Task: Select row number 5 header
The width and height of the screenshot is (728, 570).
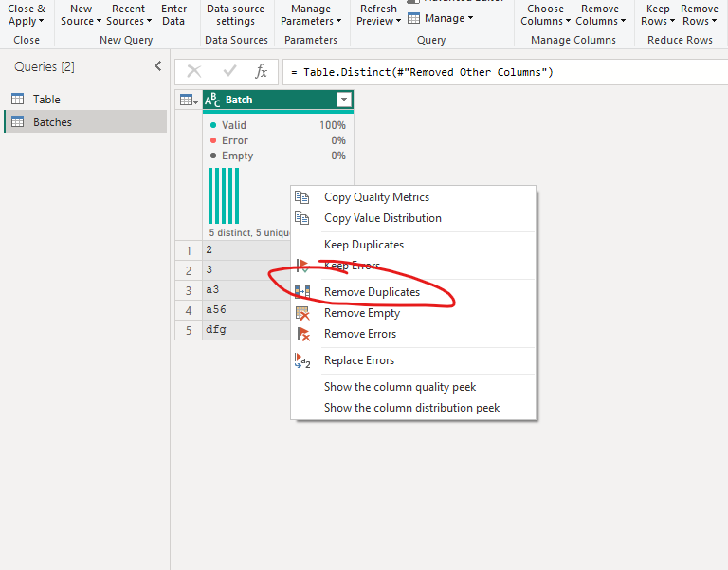Action: point(189,330)
